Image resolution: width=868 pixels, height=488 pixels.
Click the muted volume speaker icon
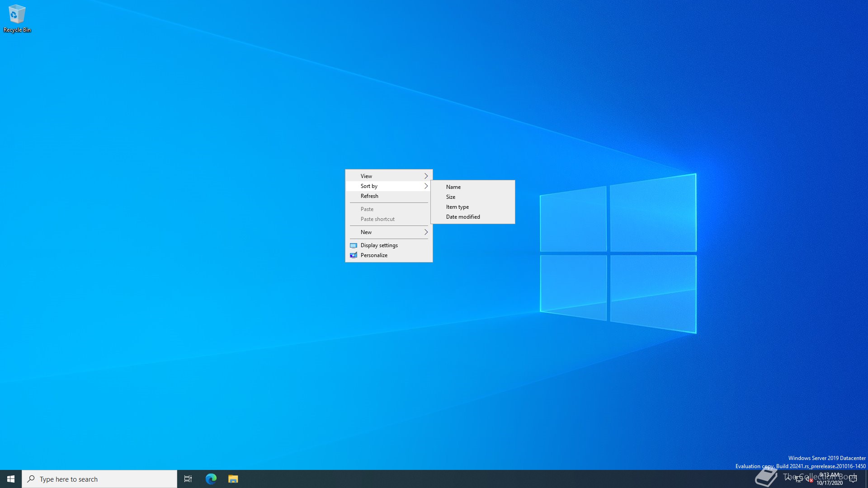point(809,479)
